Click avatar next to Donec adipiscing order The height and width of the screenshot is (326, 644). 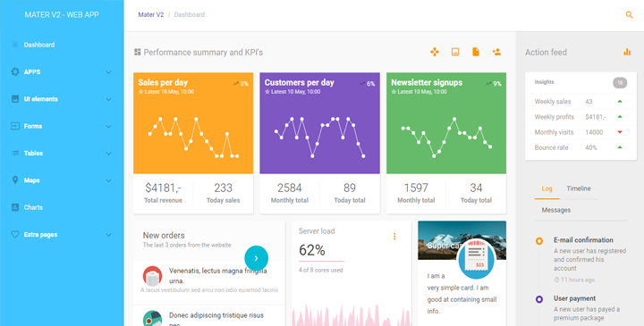(x=152, y=318)
